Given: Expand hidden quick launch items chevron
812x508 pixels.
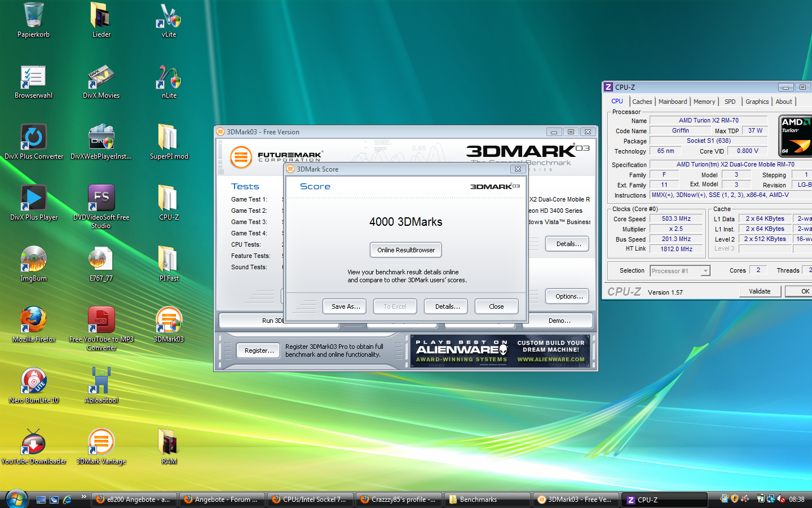Looking at the screenshot, I should [x=83, y=497].
